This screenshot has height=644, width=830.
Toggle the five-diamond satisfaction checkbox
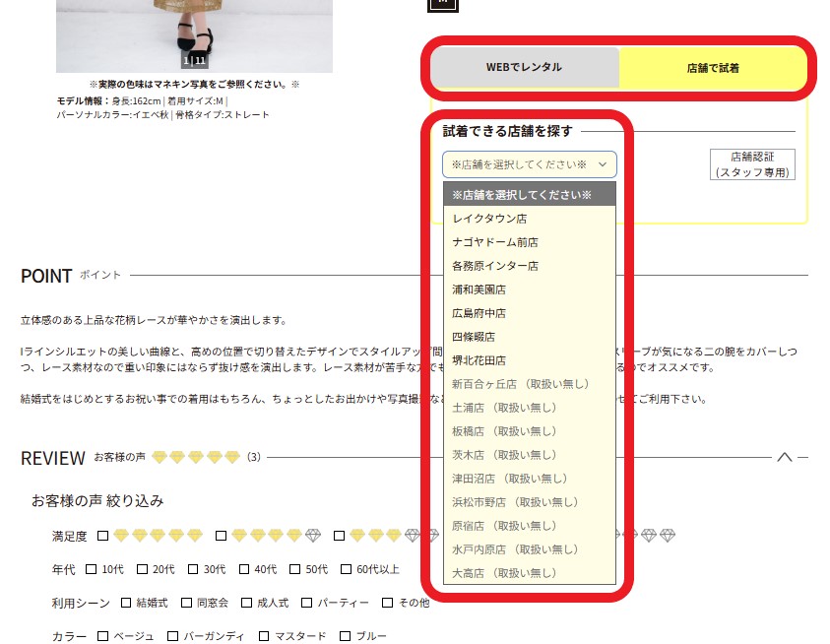tap(103, 536)
